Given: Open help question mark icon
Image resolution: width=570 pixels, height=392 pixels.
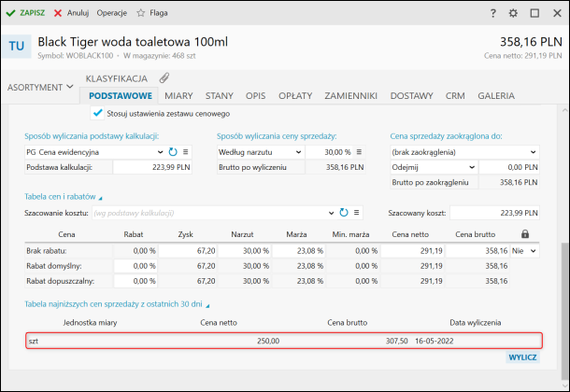Looking at the screenshot, I should click(x=492, y=13).
